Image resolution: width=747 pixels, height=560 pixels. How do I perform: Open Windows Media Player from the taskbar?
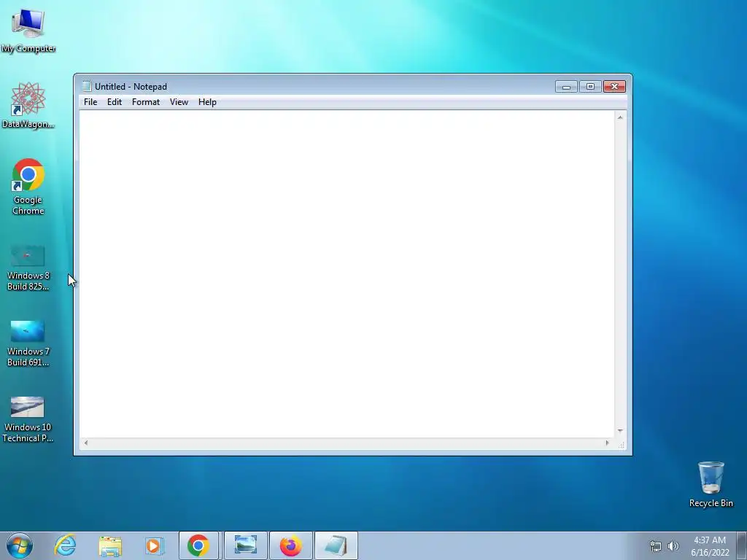(155, 545)
